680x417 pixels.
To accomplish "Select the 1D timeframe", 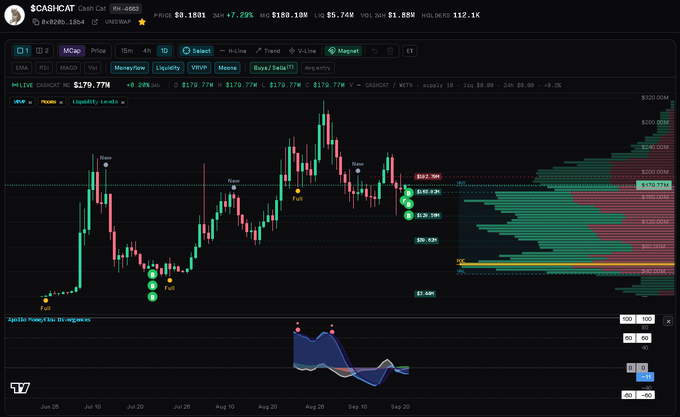I will (x=164, y=51).
